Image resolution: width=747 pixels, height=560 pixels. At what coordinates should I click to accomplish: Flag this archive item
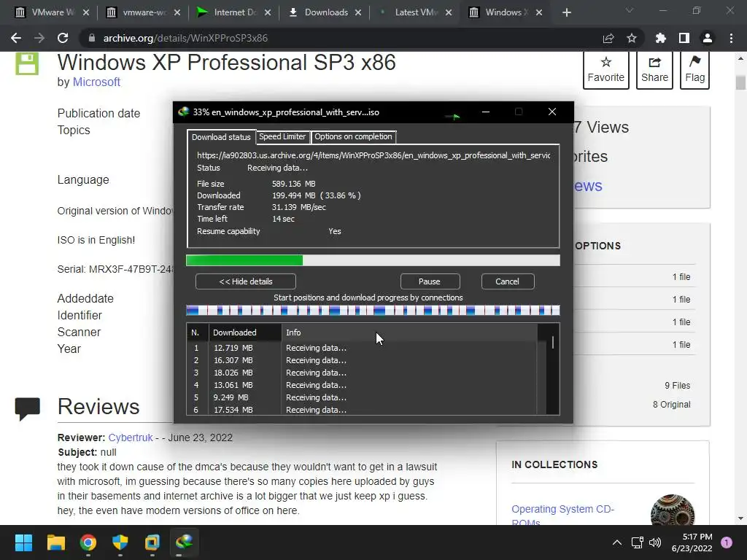tap(694, 69)
